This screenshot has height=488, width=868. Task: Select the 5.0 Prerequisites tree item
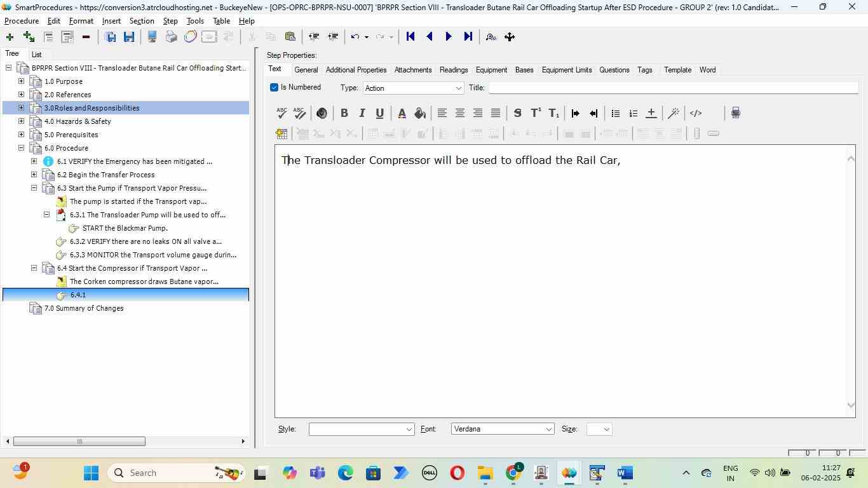(x=71, y=135)
